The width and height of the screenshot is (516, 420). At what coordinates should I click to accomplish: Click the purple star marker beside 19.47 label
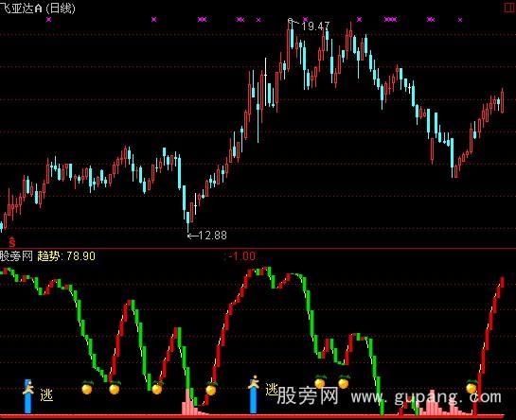pyautogui.click(x=306, y=20)
